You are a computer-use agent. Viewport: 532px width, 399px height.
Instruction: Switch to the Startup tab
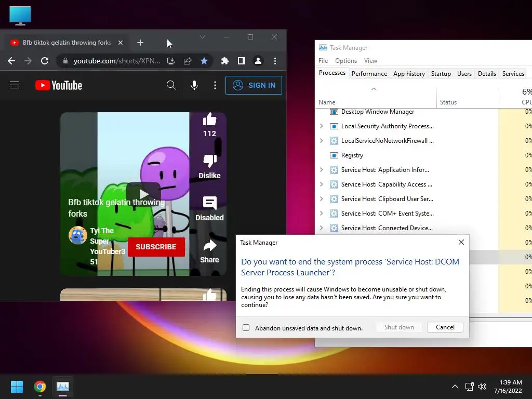pyautogui.click(x=441, y=74)
